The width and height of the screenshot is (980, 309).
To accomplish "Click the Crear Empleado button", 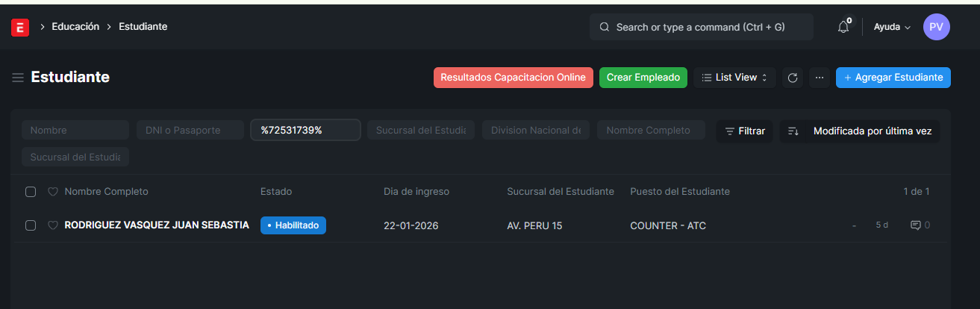I will point(643,78).
